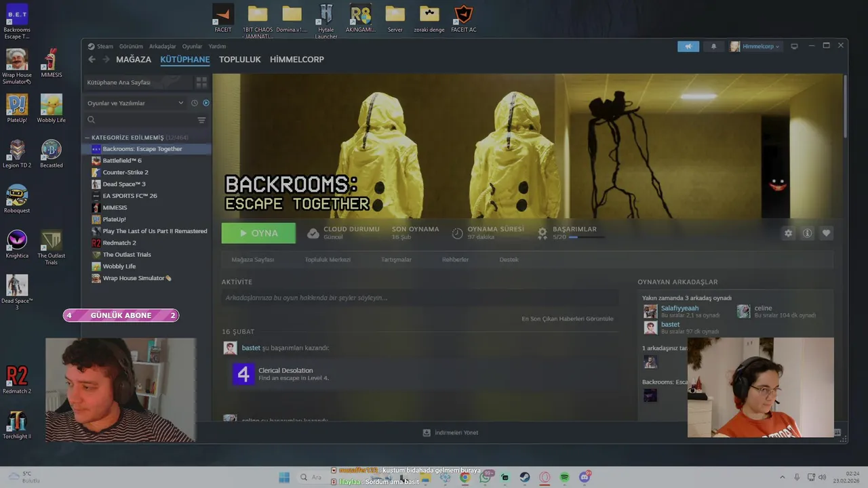
Task: Open the Destek link
Action: coord(509,260)
